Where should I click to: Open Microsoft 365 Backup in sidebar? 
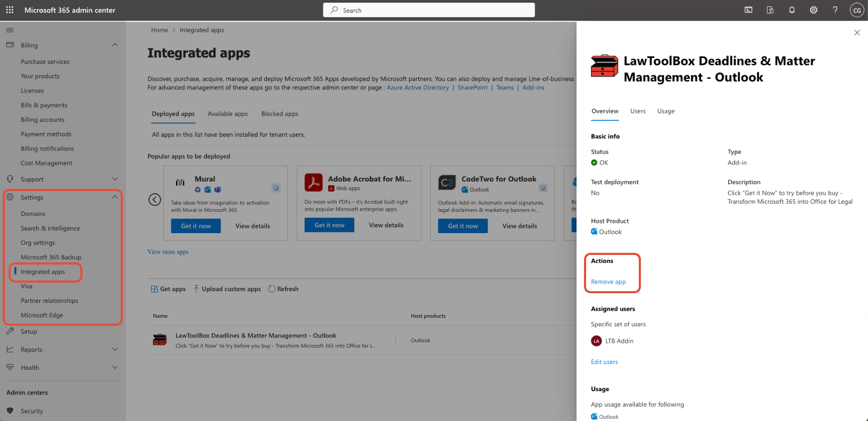51,257
